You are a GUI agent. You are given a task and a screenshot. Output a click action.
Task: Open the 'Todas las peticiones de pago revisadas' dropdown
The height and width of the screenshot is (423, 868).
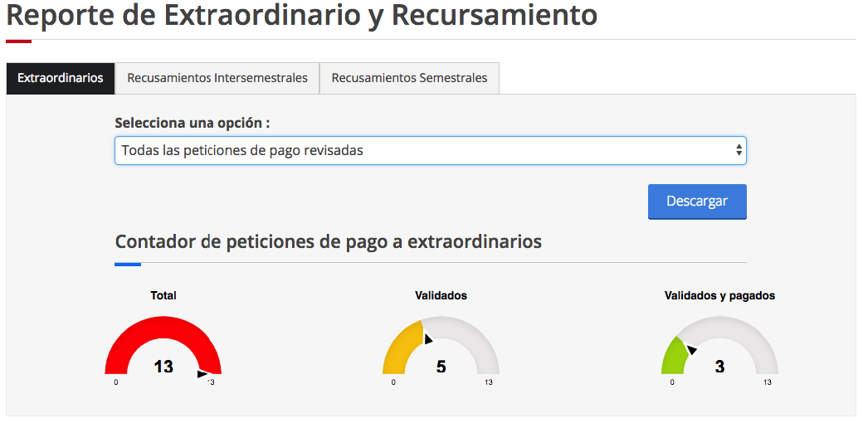tap(423, 151)
